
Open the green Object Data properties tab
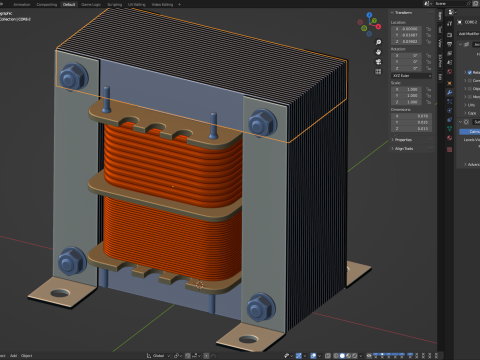(449, 129)
